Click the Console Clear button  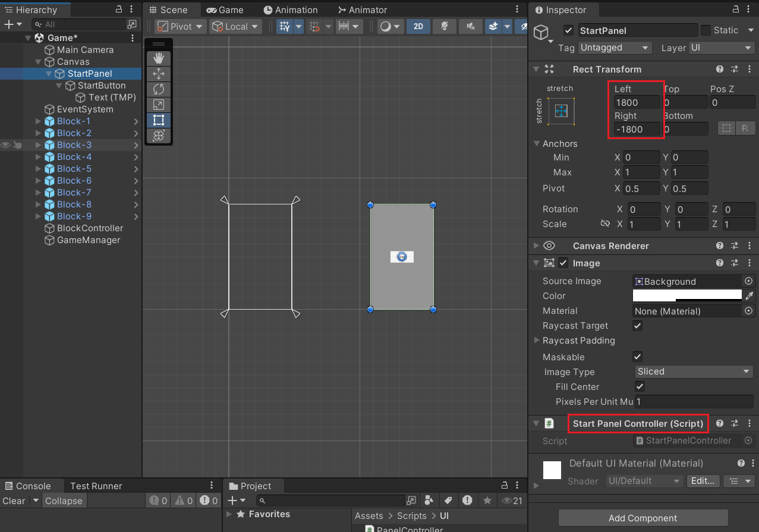tap(14, 500)
